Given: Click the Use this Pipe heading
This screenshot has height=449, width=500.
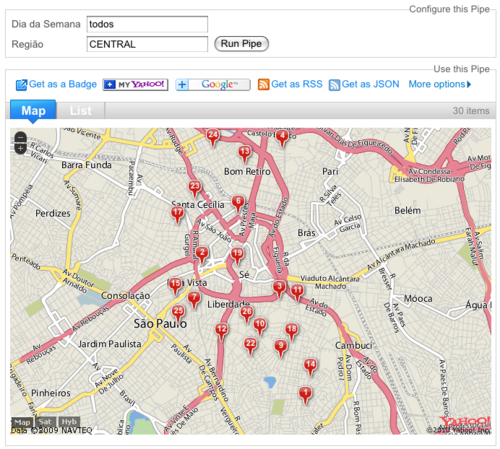Looking at the screenshot, I should click(x=461, y=69).
